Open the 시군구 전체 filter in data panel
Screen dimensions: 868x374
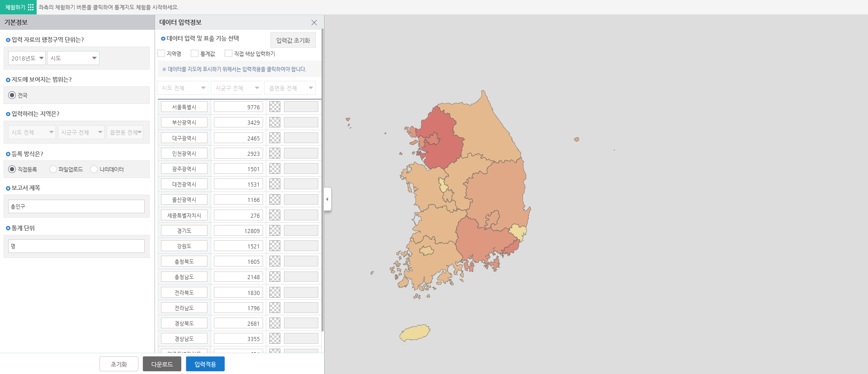(237, 88)
